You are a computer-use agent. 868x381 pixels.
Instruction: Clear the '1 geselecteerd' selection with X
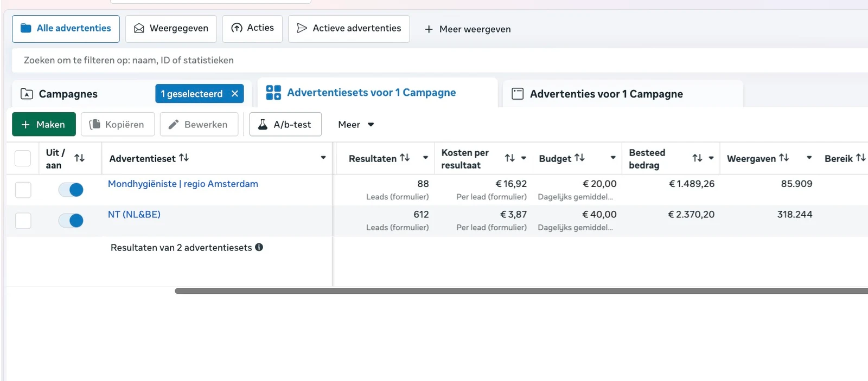(x=235, y=94)
